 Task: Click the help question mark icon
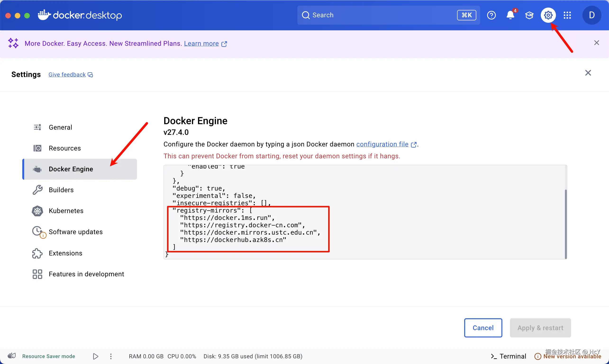pos(491,15)
